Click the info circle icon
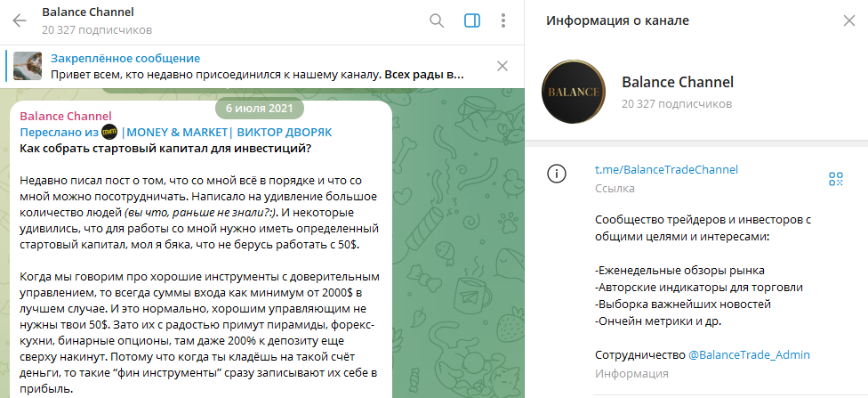This screenshot has width=868, height=398. (x=557, y=174)
